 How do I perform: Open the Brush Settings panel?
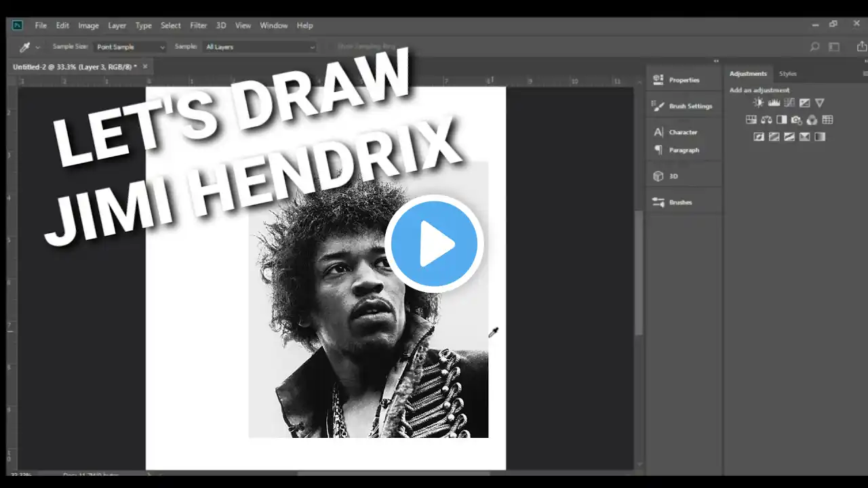tap(683, 106)
